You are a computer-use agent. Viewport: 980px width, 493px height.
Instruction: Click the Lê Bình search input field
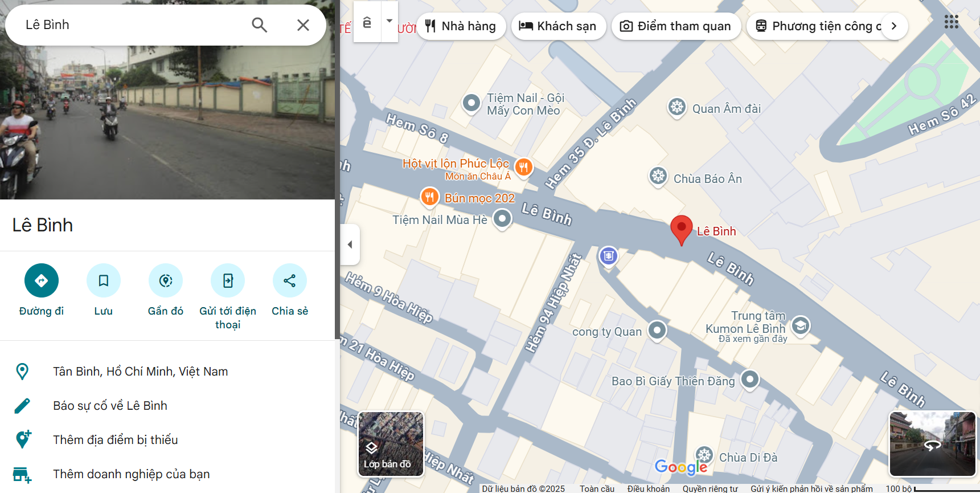pyautogui.click(x=131, y=25)
